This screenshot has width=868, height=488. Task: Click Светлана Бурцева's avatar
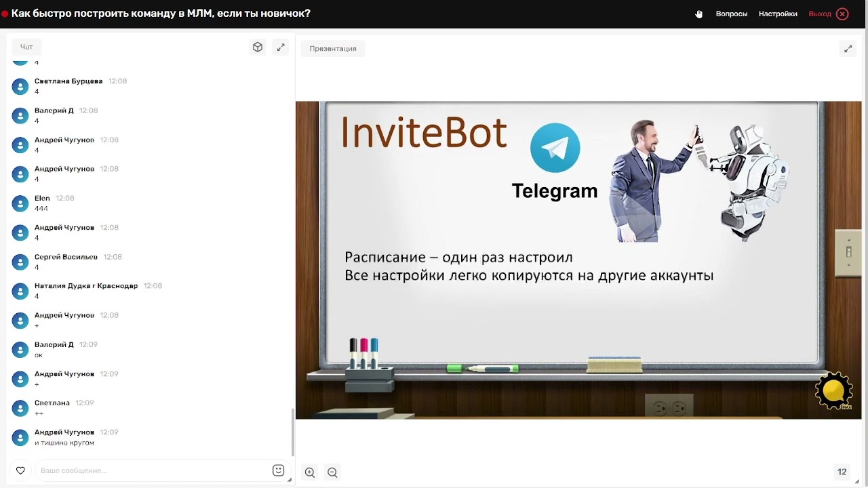(20, 86)
